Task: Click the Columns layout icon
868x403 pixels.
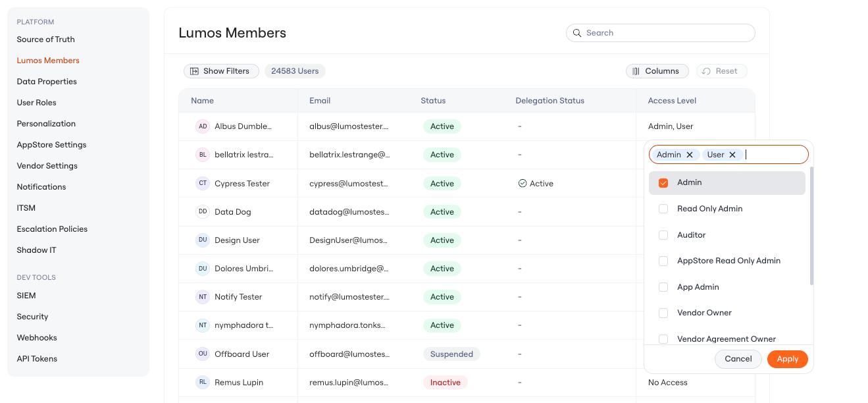Action: 636,71
